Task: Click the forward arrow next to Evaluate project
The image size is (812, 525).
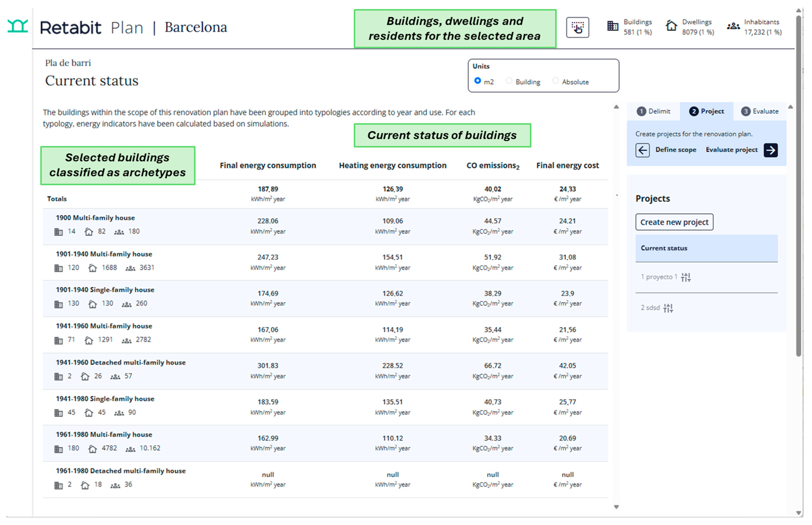Action: [771, 150]
